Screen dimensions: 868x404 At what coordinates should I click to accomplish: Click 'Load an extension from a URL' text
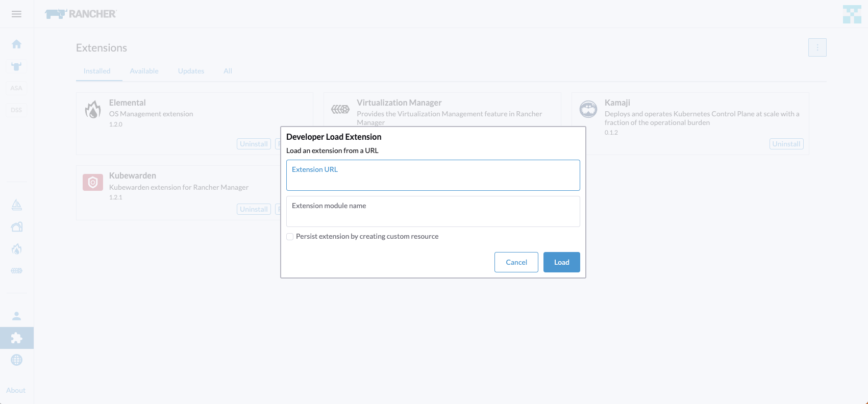pyautogui.click(x=332, y=150)
